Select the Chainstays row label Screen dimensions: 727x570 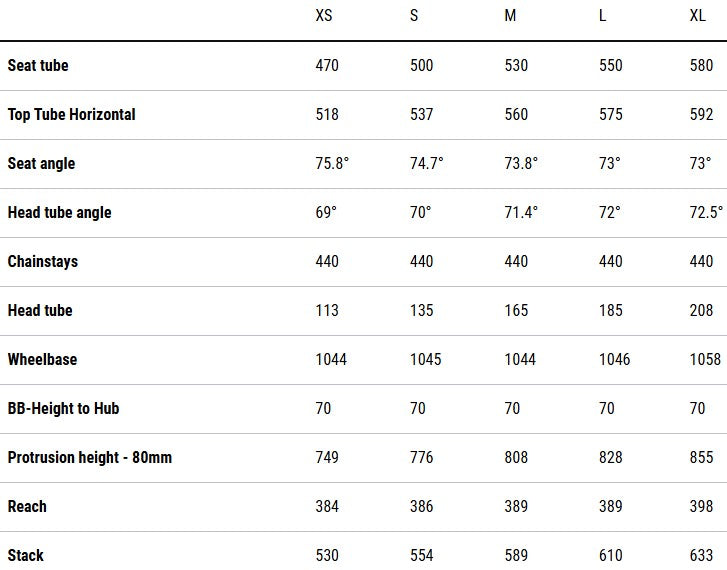[42, 261]
